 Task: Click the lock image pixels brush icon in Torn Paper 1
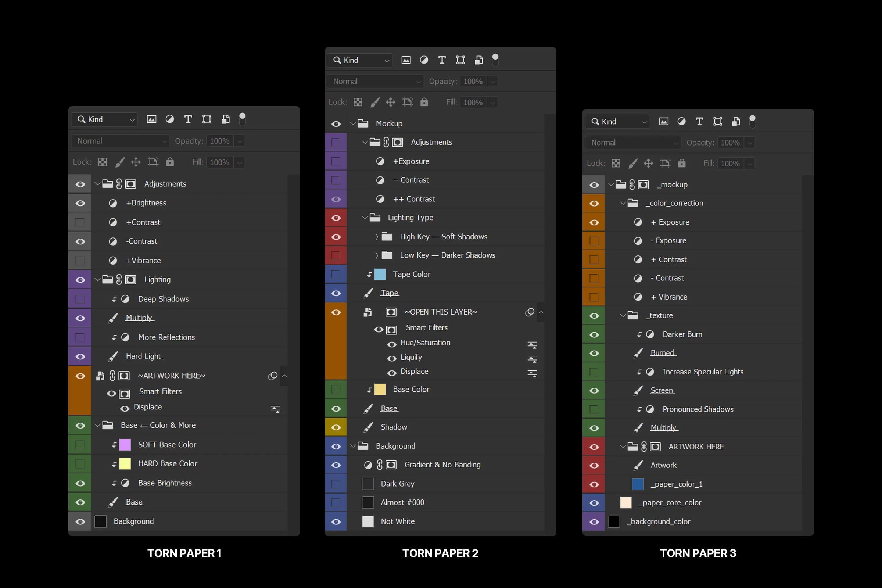tap(120, 162)
